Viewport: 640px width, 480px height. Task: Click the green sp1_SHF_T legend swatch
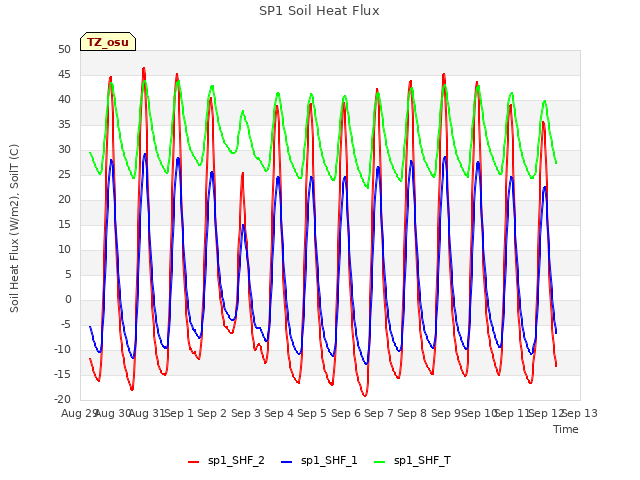[380, 462]
